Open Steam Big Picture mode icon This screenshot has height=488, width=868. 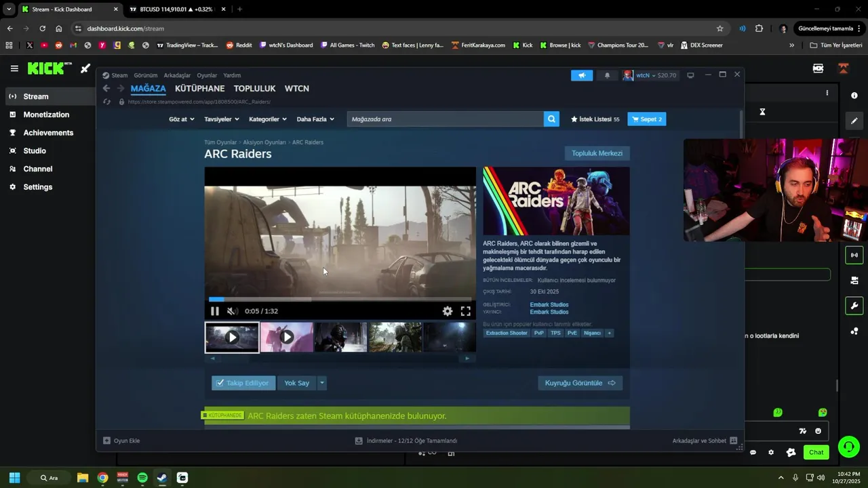(x=690, y=75)
